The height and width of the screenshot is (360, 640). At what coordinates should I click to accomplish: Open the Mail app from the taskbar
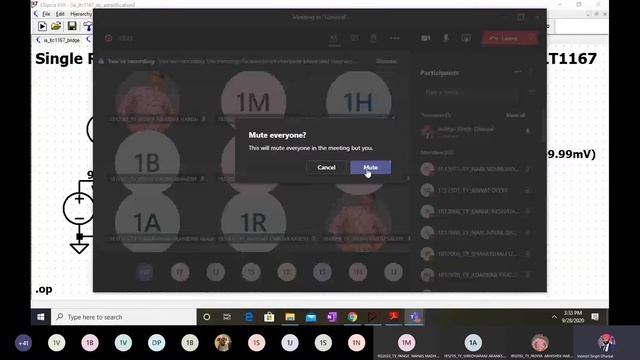click(311, 317)
